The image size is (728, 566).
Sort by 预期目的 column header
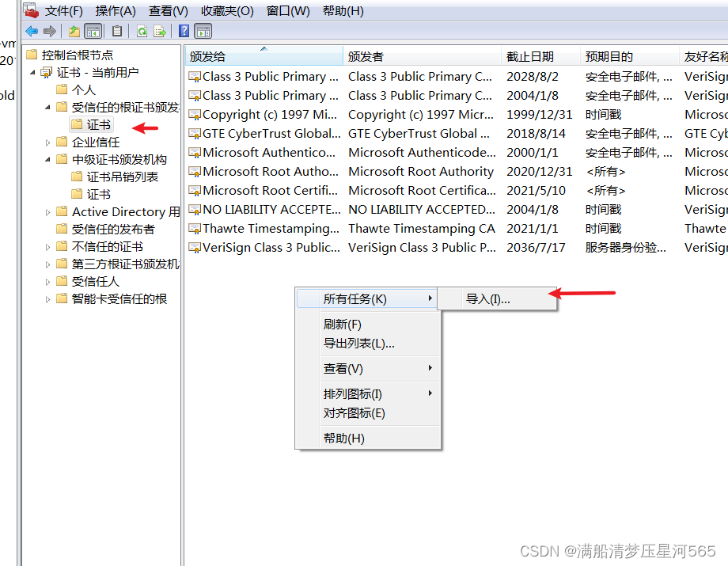(x=630, y=56)
